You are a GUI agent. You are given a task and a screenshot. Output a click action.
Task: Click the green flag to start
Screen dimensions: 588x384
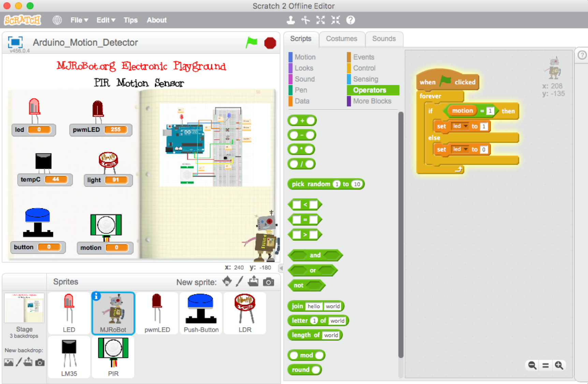pos(251,43)
